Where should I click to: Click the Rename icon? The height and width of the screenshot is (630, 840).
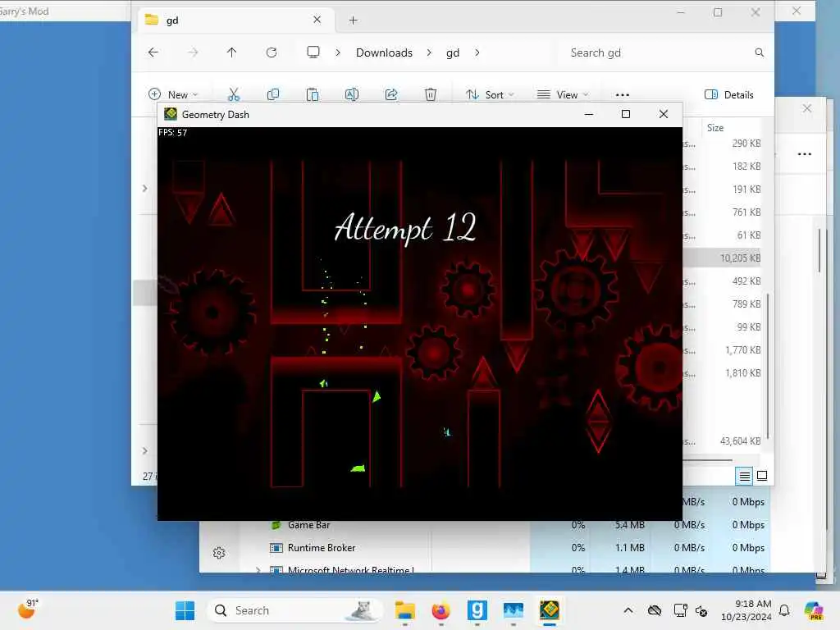pyautogui.click(x=351, y=95)
